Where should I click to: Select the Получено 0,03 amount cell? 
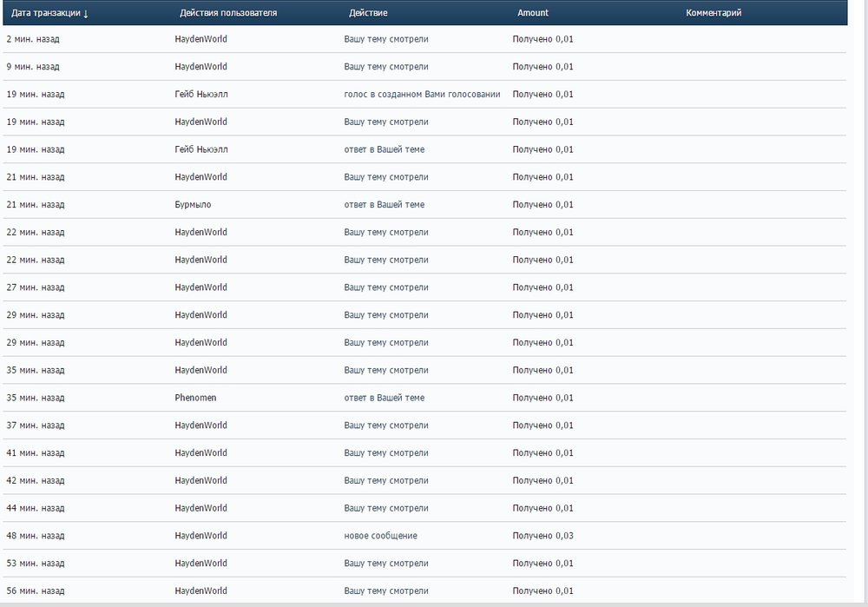pyautogui.click(x=542, y=536)
